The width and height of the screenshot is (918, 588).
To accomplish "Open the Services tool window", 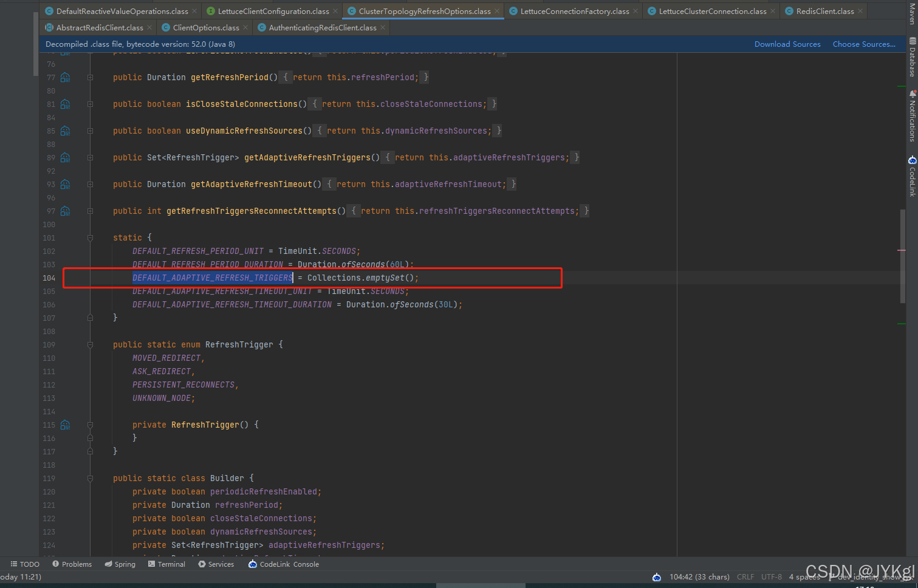I will coord(216,564).
